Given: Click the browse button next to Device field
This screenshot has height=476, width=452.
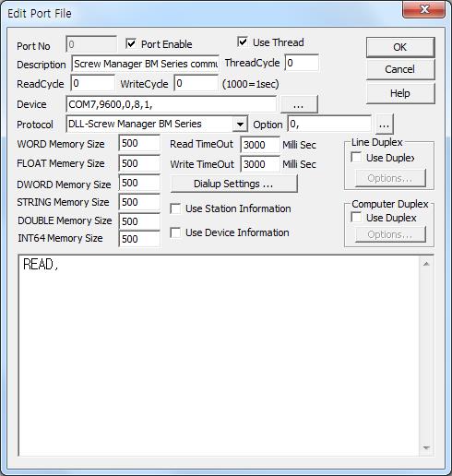Looking at the screenshot, I should click(299, 104).
